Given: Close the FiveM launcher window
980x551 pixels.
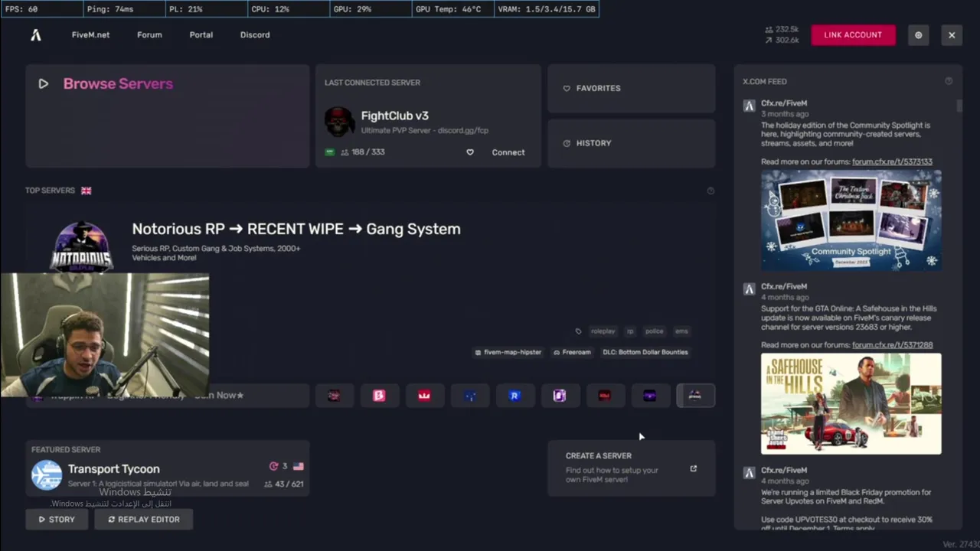Looking at the screenshot, I should [952, 35].
